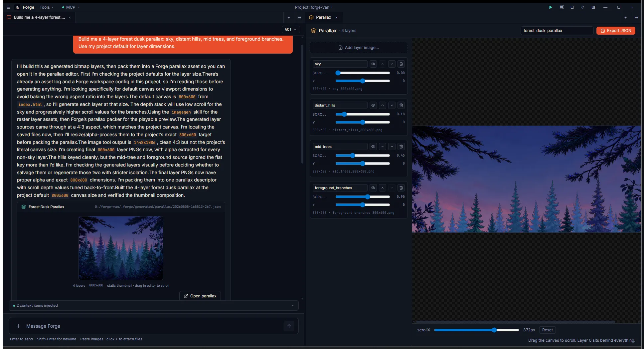Click the attach plus icon in message box
The image size is (644, 349).
[18, 326]
